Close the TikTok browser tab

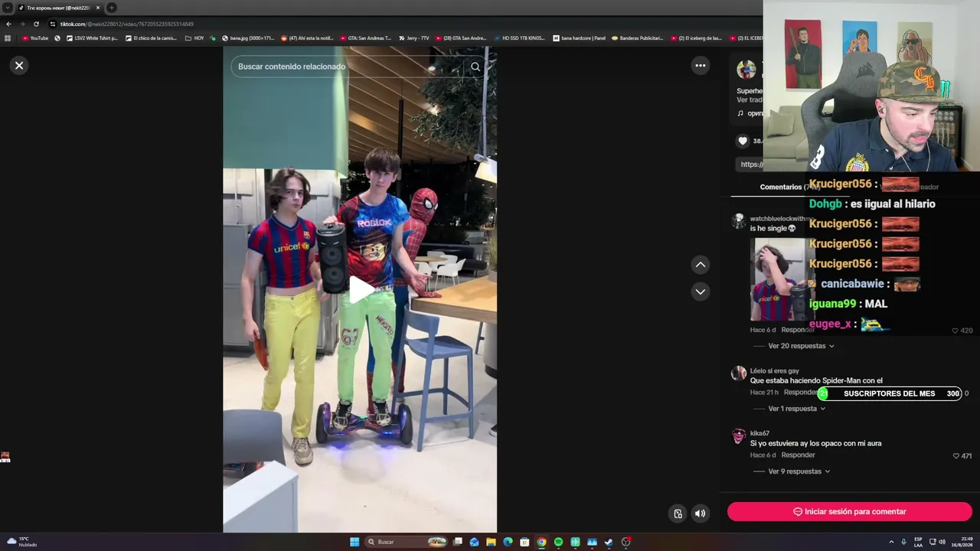click(98, 8)
